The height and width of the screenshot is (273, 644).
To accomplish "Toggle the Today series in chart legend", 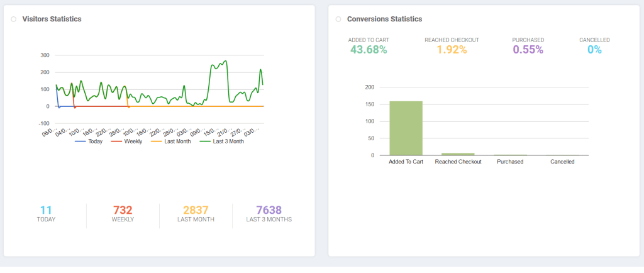I will point(89,142).
